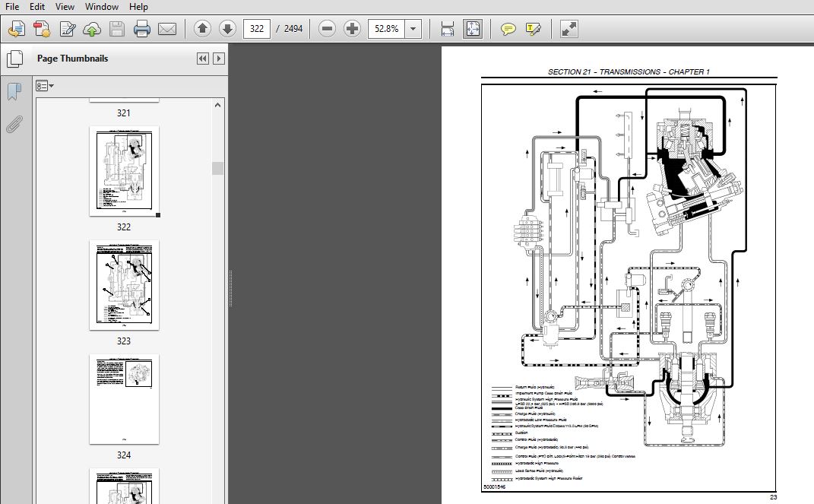
Task: Click the thumbnail panel scroll up arrow
Action: tap(217, 105)
